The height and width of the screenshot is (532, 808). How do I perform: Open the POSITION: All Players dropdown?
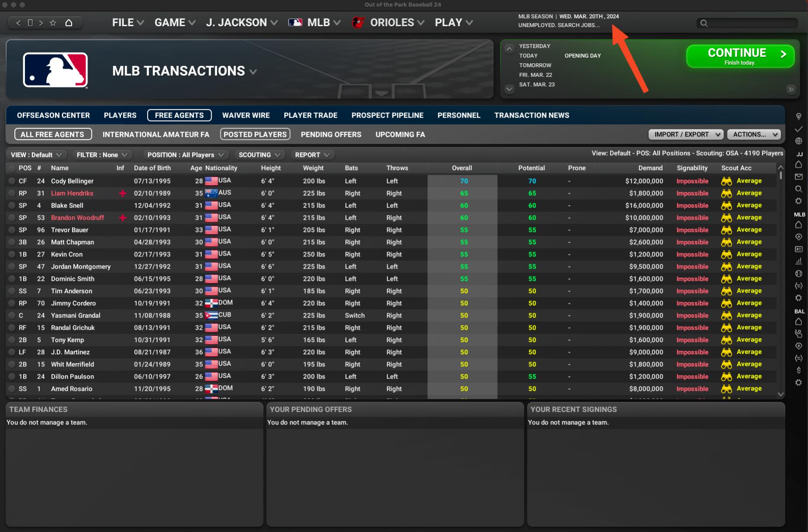click(185, 155)
